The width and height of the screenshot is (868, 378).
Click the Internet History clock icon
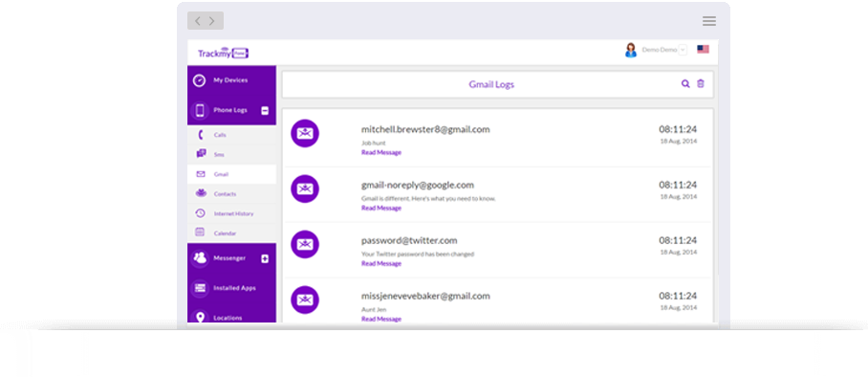point(201,213)
